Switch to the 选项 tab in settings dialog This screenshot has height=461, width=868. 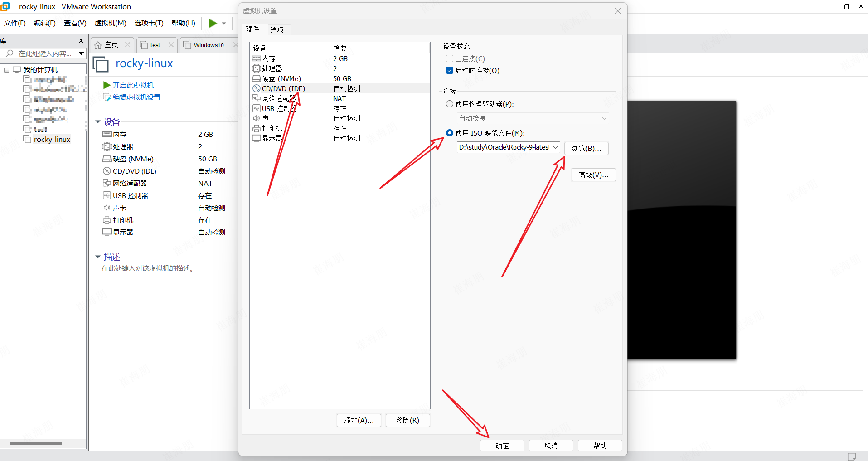[277, 30]
